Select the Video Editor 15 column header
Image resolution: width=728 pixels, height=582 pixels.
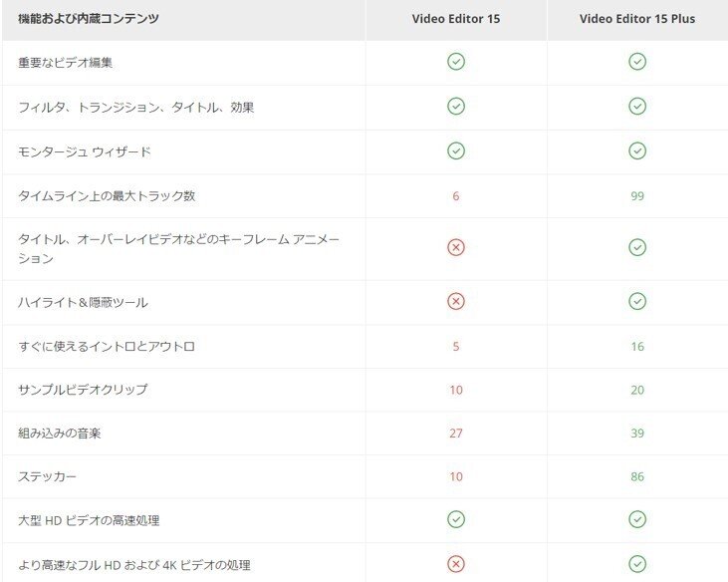click(x=456, y=19)
